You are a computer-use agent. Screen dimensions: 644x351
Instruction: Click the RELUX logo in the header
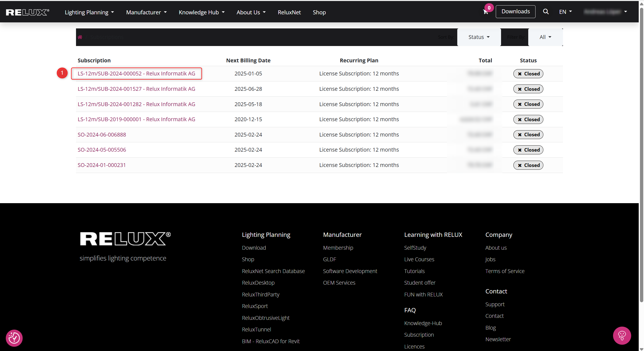pos(28,12)
